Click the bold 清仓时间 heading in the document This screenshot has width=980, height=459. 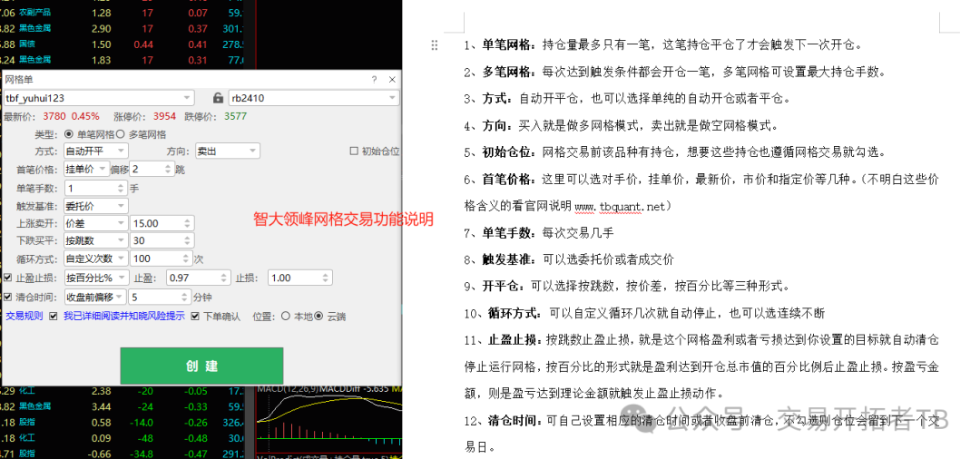click(x=515, y=422)
